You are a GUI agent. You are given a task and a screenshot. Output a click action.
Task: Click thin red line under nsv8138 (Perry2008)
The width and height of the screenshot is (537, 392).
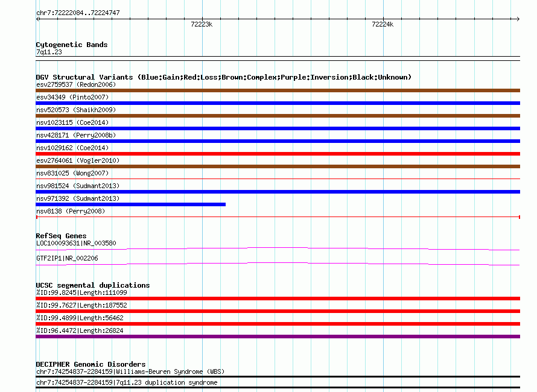pyautogui.click(x=278, y=217)
